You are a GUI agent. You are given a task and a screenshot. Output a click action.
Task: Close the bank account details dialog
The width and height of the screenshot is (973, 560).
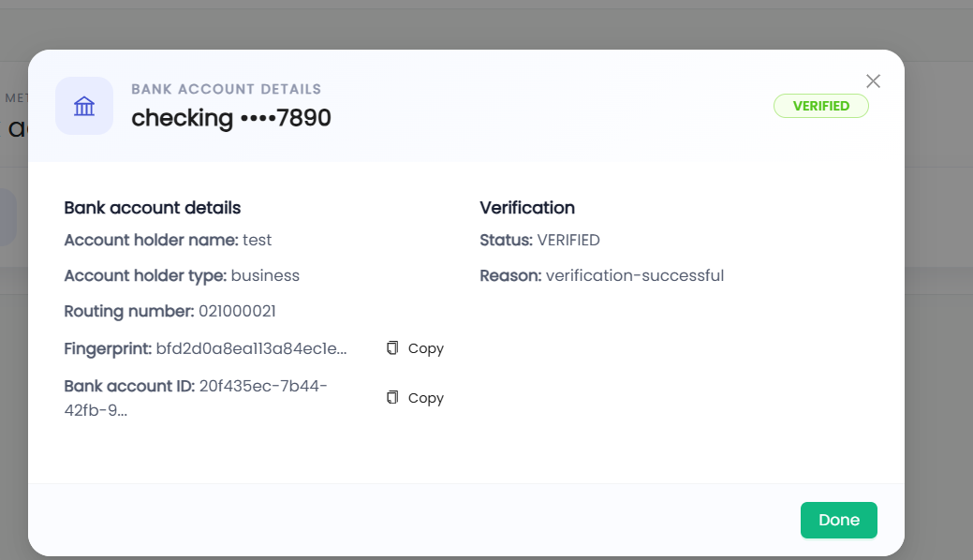[873, 81]
